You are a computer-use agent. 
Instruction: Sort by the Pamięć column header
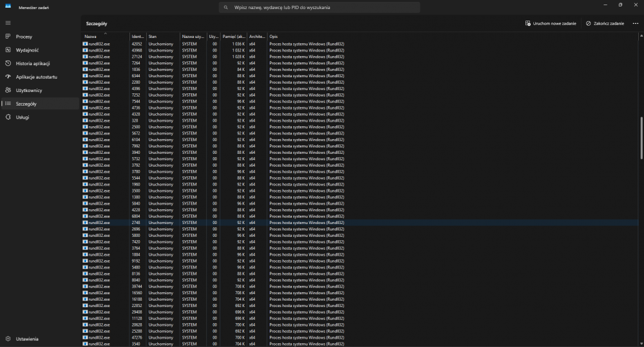tap(233, 37)
